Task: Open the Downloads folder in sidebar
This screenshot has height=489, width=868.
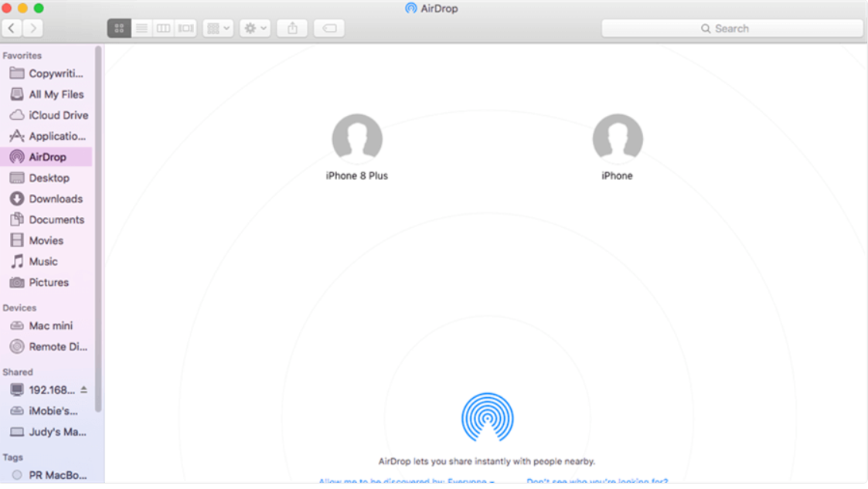Action: 54,199
